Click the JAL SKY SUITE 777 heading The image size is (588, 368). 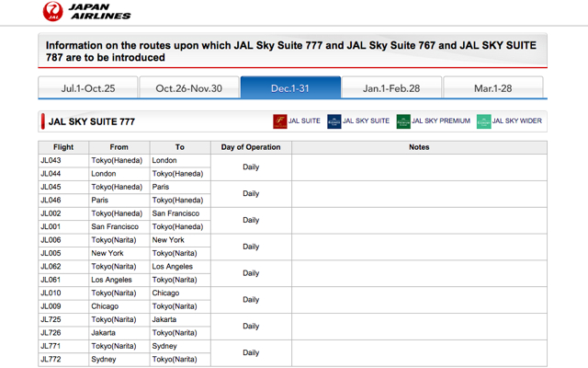92,121
